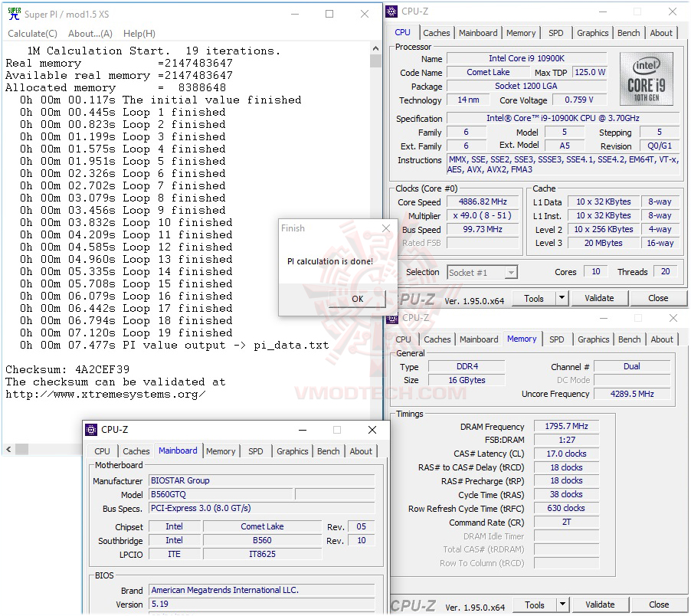Image resolution: width=691 pixels, height=616 pixels.
Task: Click the tRFC value 630 clocks
Action: [566, 509]
